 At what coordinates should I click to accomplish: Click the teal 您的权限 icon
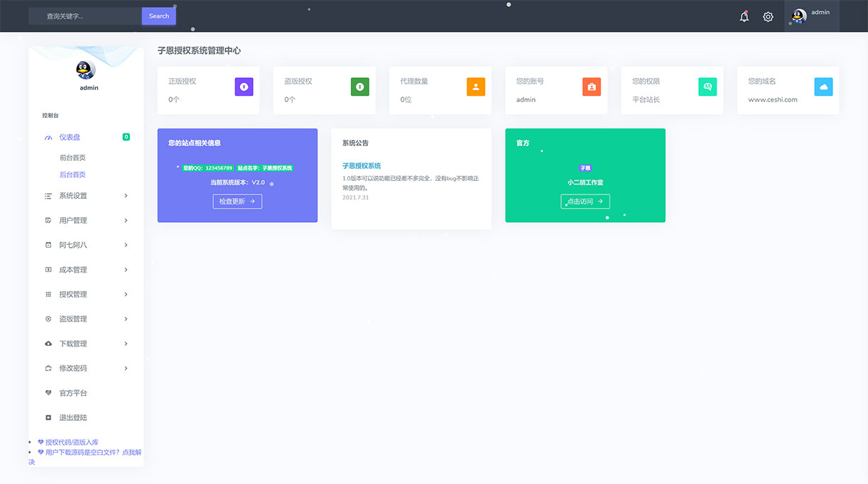tap(707, 87)
